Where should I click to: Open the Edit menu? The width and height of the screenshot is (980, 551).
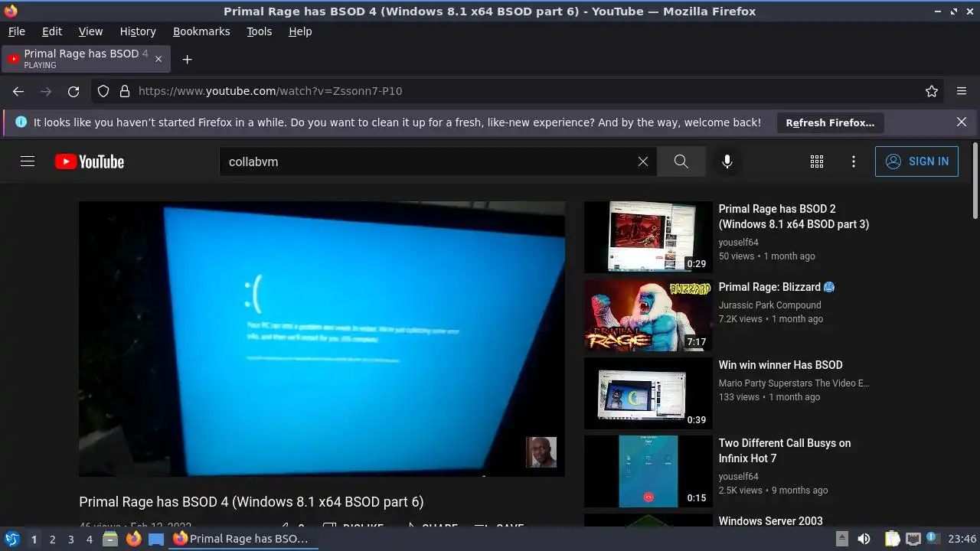[x=52, y=31]
